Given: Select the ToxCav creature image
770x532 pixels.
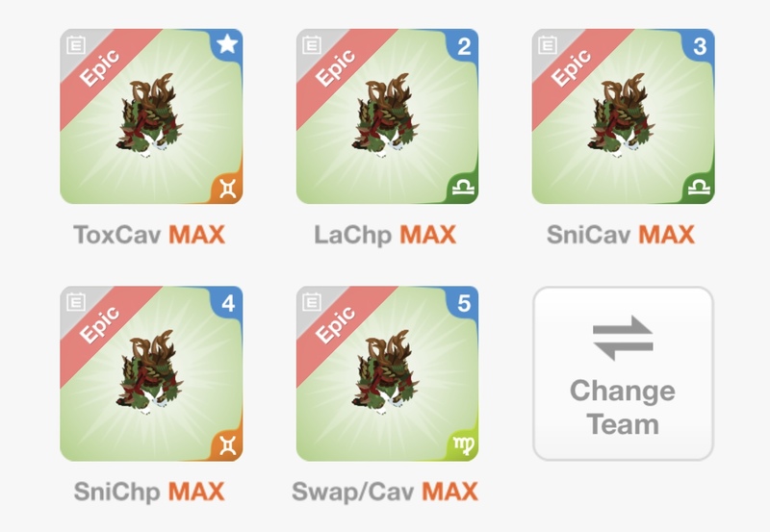Looking at the screenshot, I should click(149, 115).
